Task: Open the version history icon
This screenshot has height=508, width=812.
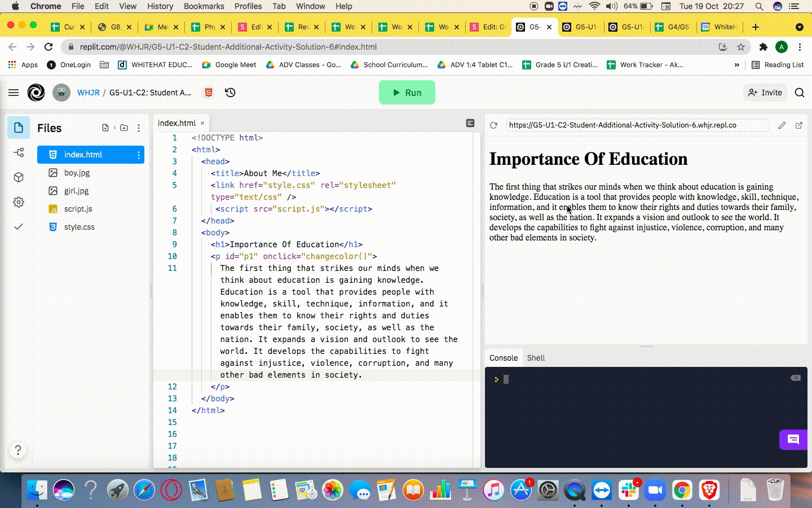Action: point(230,93)
